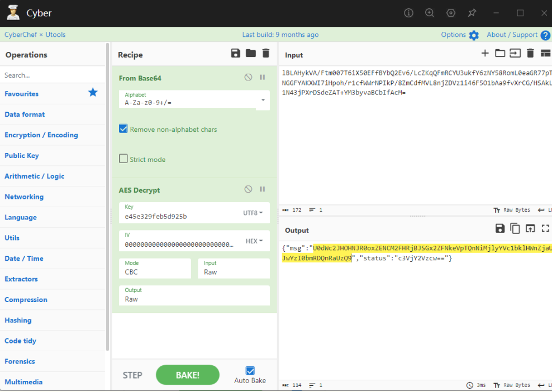Viewport: 552px width, 392px height.
Task: Click the STEP button
Action: tap(132, 375)
